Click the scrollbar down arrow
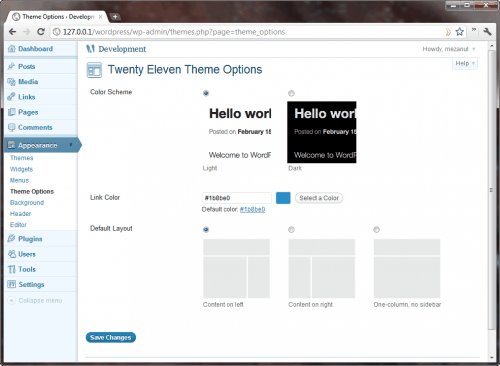Viewport: 500px width, 366px height. [x=492, y=358]
